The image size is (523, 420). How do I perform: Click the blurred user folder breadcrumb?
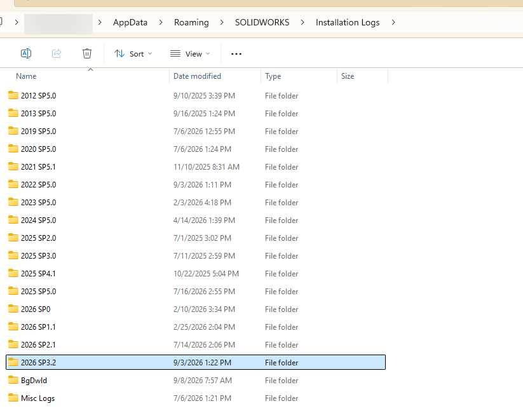pyautogui.click(x=58, y=24)
